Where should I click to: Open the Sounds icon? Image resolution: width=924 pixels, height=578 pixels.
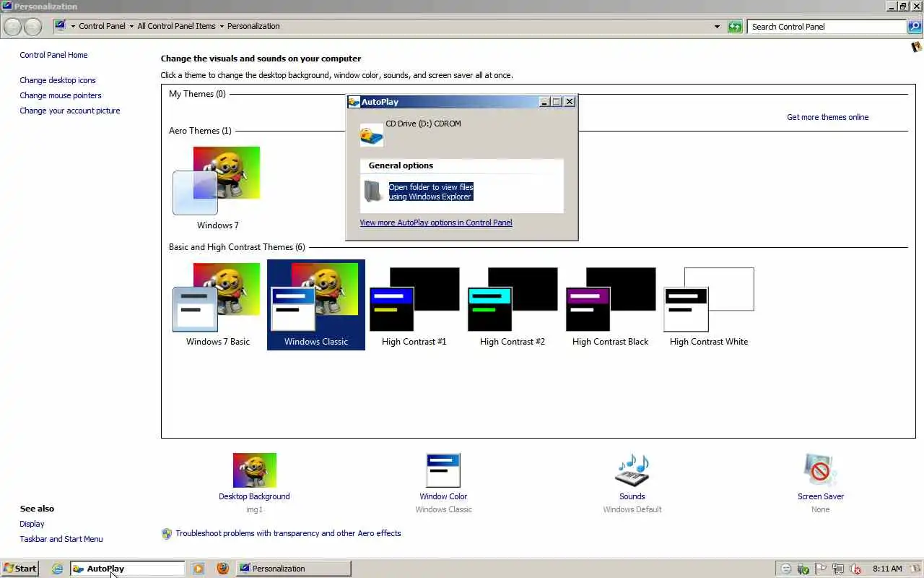[x=632, y=470]
